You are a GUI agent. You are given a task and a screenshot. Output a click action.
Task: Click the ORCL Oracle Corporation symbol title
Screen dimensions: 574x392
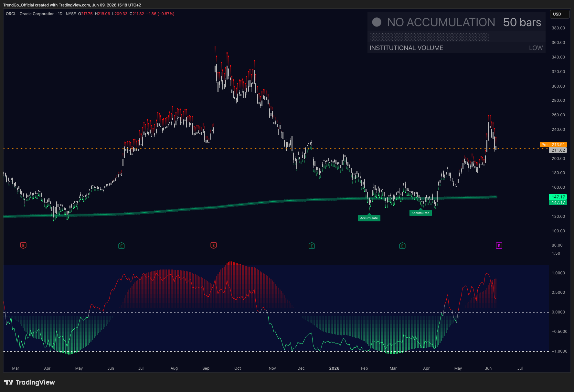click(x=30, y=14)
